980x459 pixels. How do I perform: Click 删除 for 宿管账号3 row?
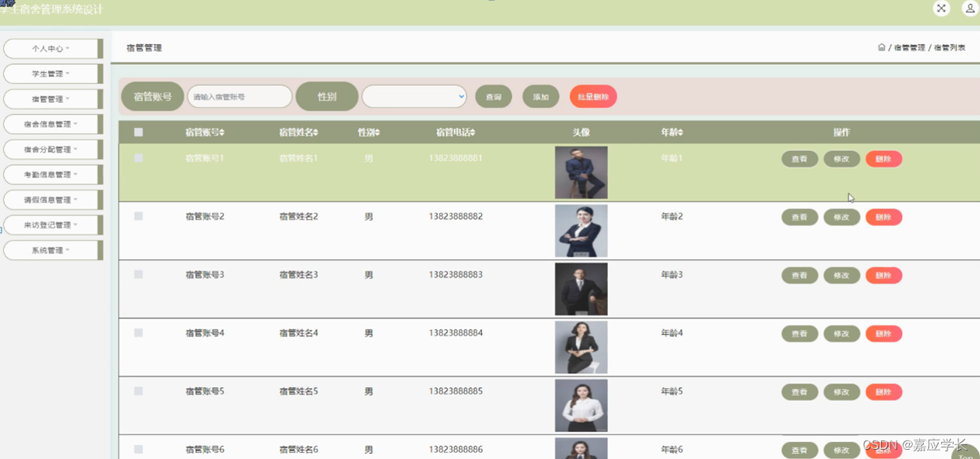click(x=883, y=275)
